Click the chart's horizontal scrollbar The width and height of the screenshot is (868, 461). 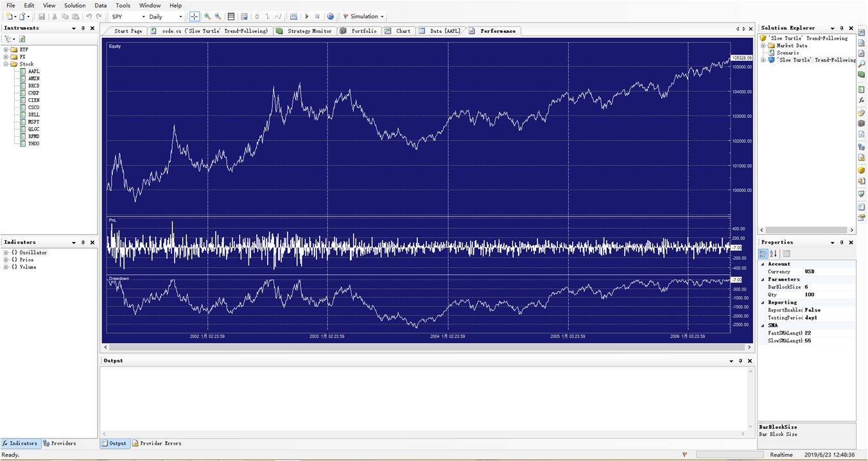pyautogui.click(x=427, y=347)
